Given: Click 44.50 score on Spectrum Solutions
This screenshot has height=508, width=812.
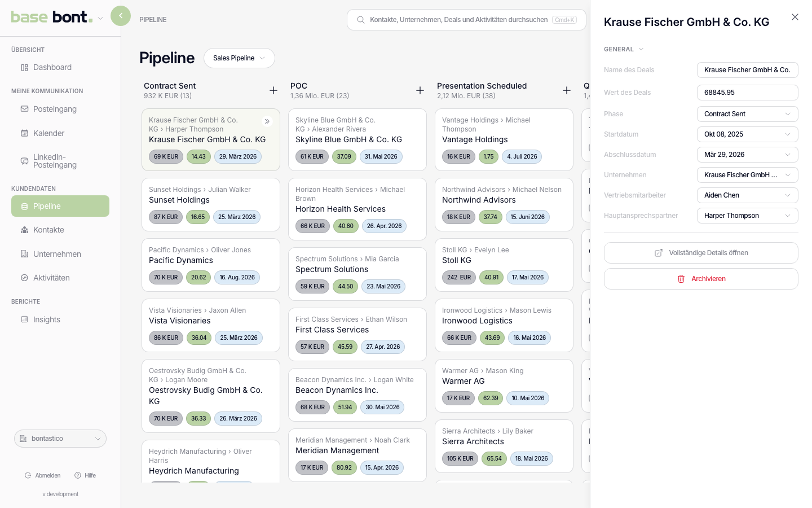Looking at the screenshot, I should click(346, 286).
